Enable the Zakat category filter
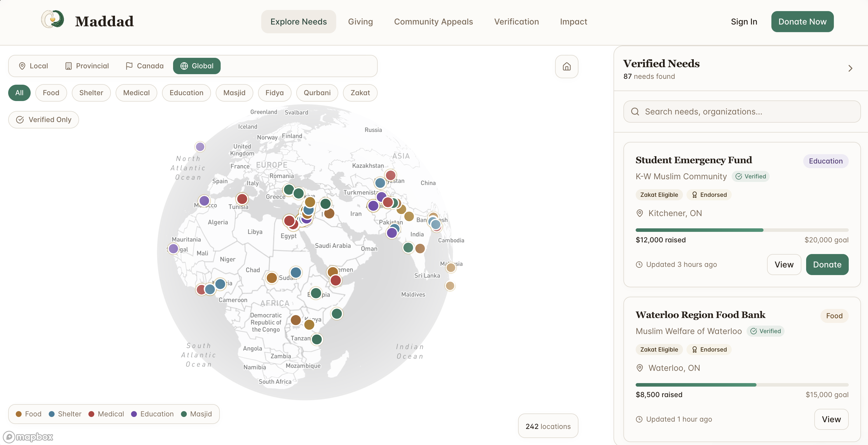Image resolution: width=868 pixels, height=445 pixels. pos(360,93)
